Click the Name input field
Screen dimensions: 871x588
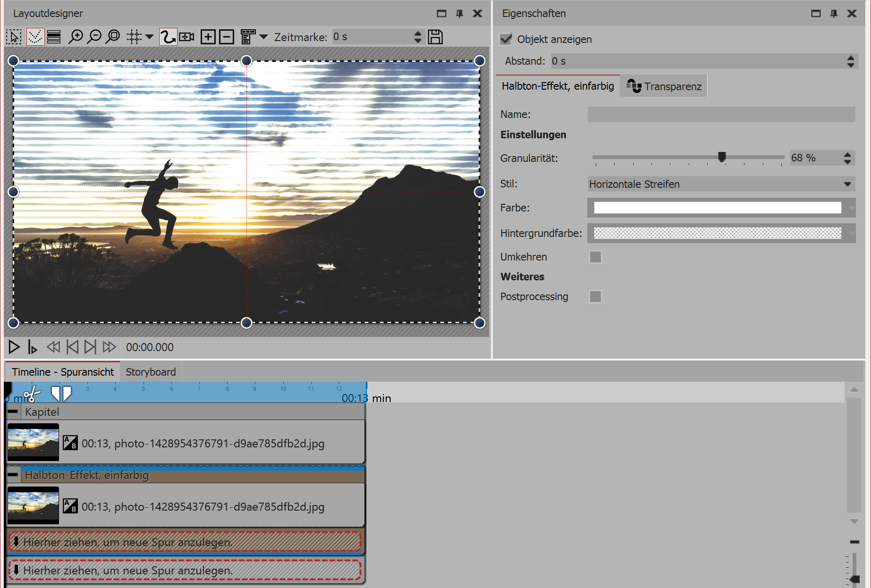click(x=721, y=114)
